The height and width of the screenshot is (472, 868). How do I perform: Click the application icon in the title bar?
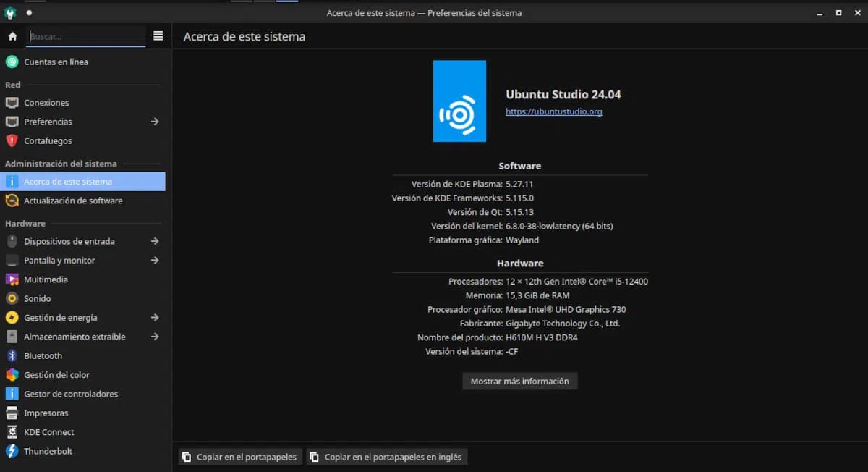point(9,12)
